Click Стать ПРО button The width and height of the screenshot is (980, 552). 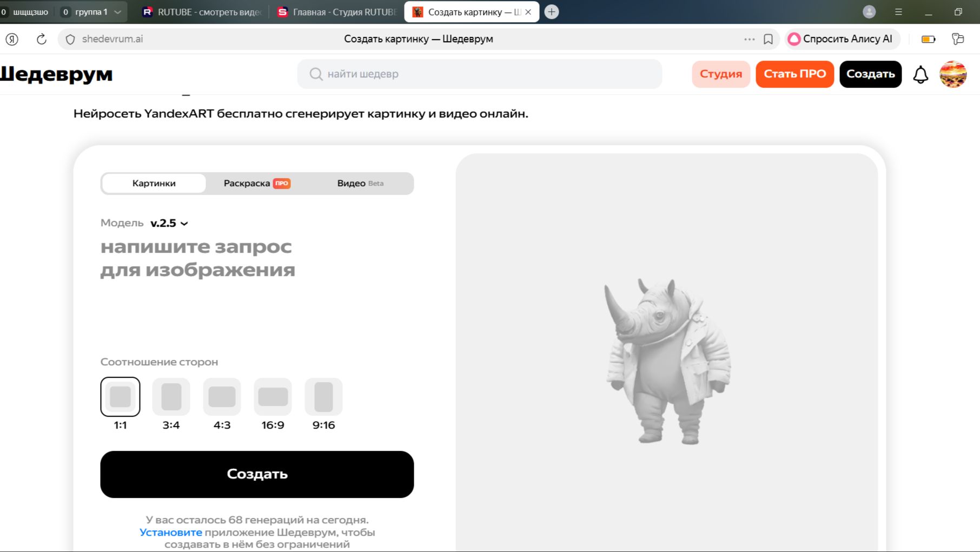tap(794, 74)
